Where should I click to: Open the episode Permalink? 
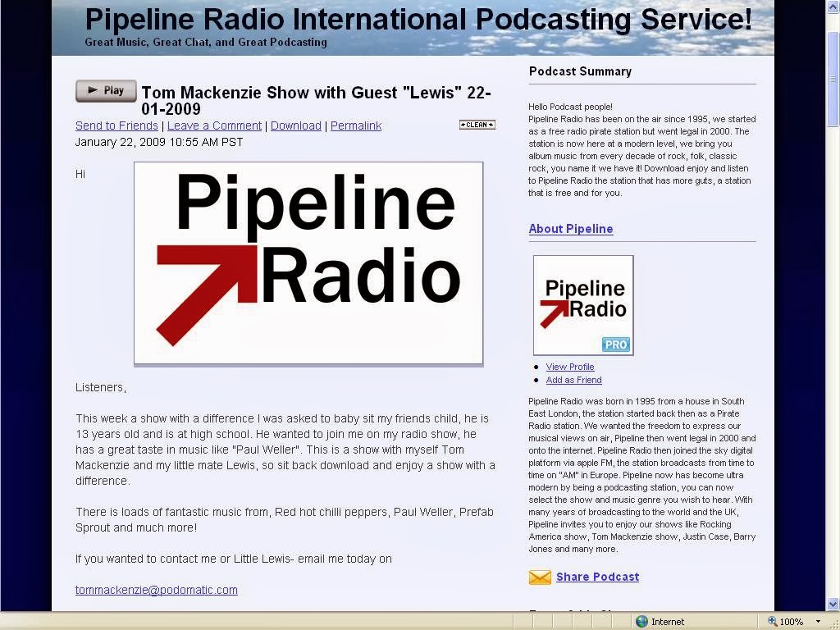[x=356, y=126]
